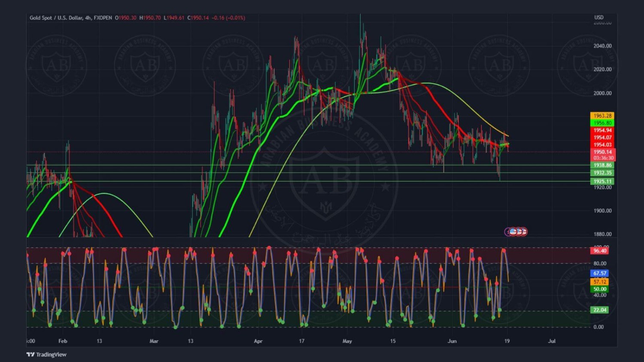Click the green 22.04 oscillator level label
Image resolution: width=644 pixels, height=362 pixels.
point(599,310)
